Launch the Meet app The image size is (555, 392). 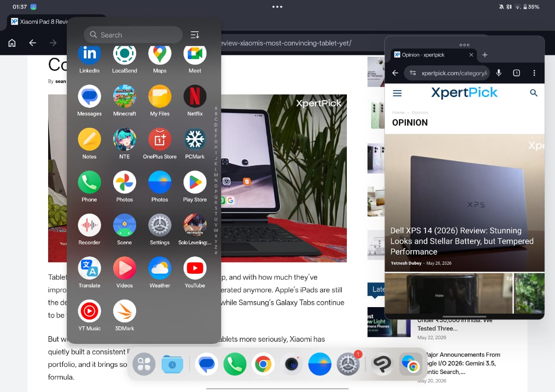click(195, 54)
